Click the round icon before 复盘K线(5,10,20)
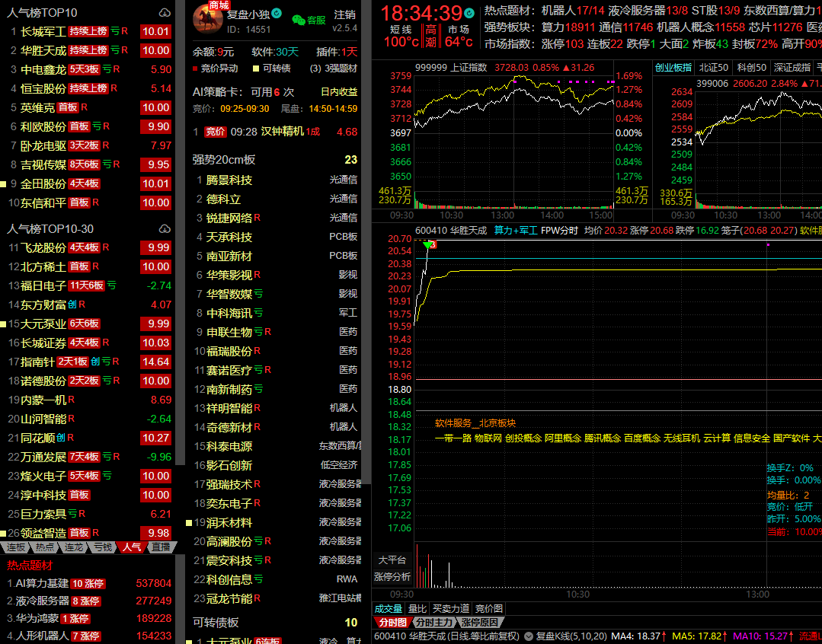 pos(527,636)
